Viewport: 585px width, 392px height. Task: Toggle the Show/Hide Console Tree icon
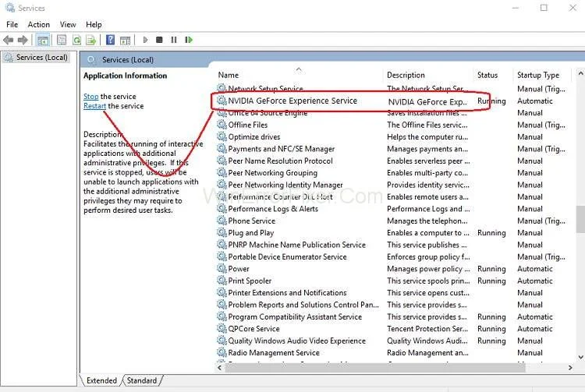pos(44,40)
